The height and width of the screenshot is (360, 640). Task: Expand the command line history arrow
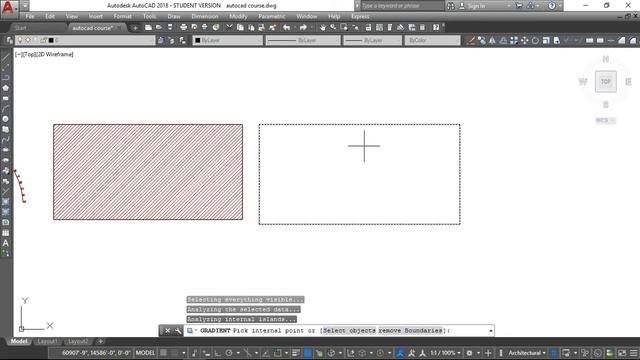(x=491, y=331)
